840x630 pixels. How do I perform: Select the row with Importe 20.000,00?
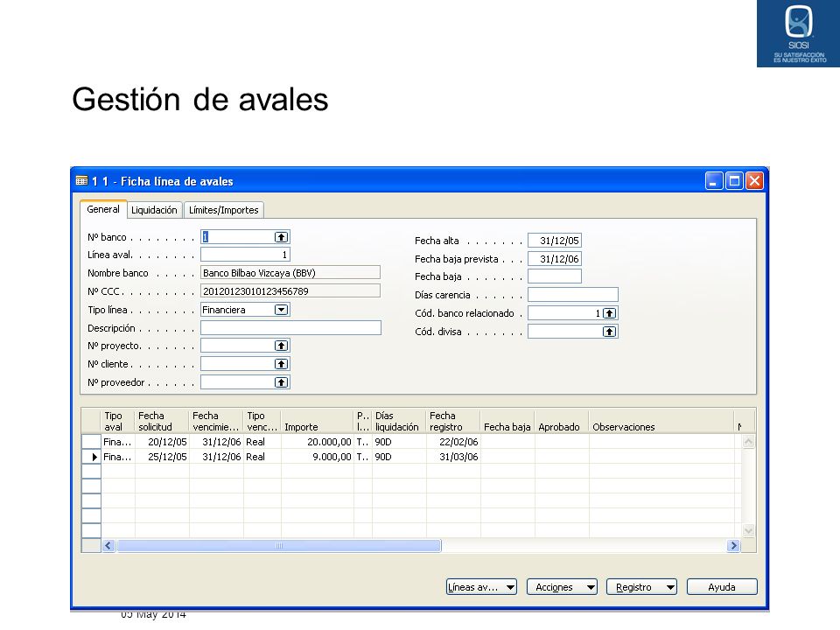pos(411,442)
